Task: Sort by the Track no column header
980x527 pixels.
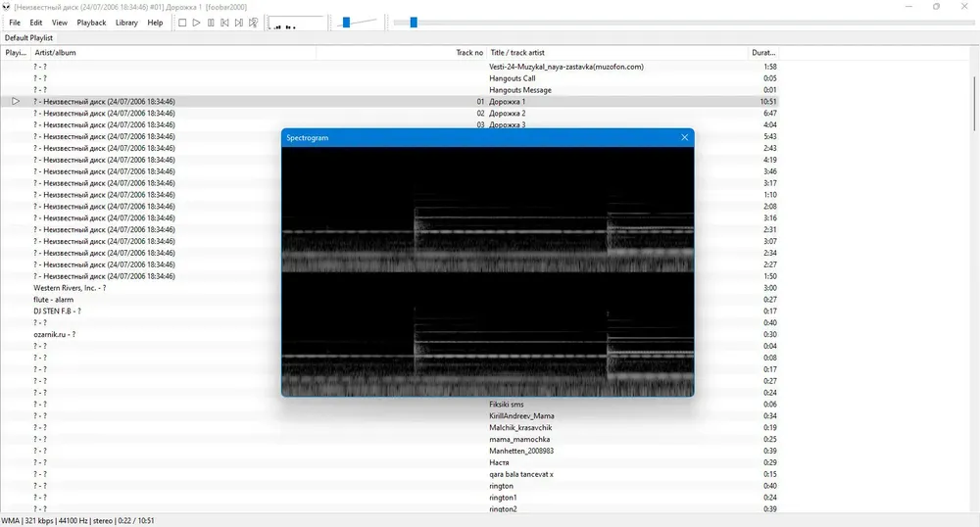Action: click(x=401, y=53)
